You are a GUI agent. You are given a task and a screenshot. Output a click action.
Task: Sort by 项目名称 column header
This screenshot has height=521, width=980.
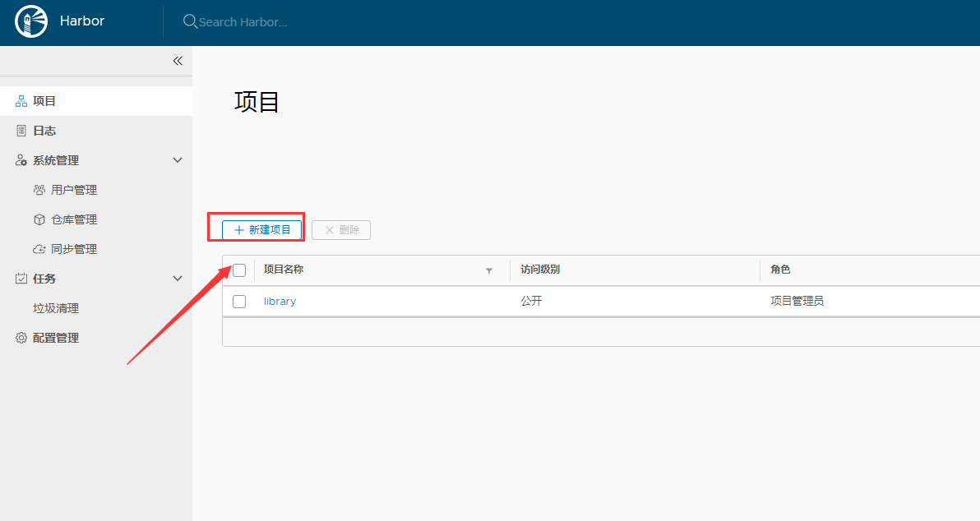point(284,270)
